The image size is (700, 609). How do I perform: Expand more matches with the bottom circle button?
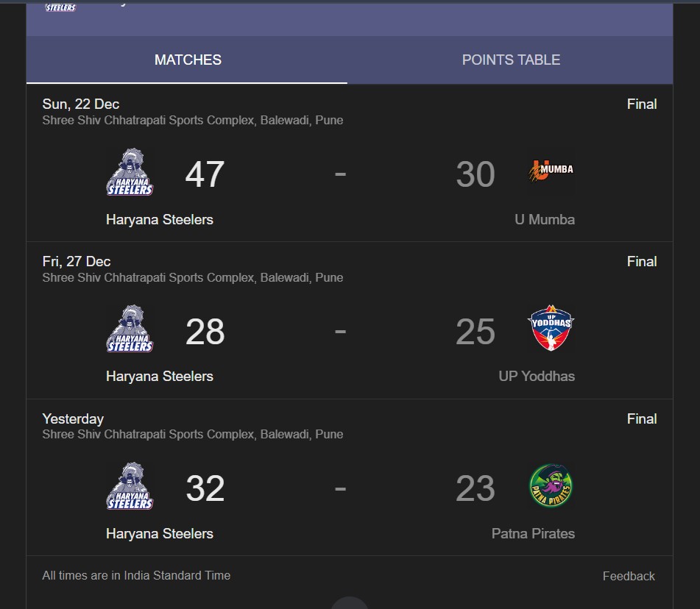pyautogui.click(x=350, y=603)
